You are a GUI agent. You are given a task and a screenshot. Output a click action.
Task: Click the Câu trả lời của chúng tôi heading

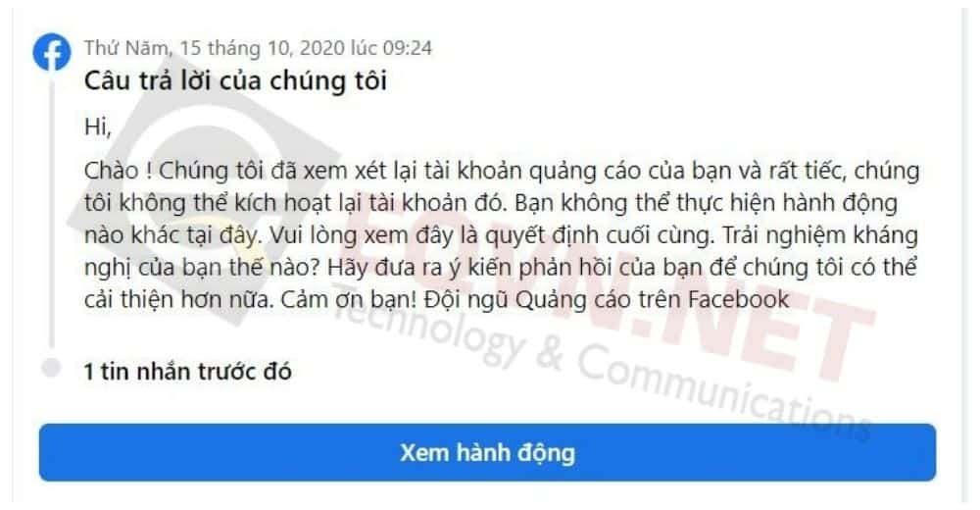[x=235, y=80]
